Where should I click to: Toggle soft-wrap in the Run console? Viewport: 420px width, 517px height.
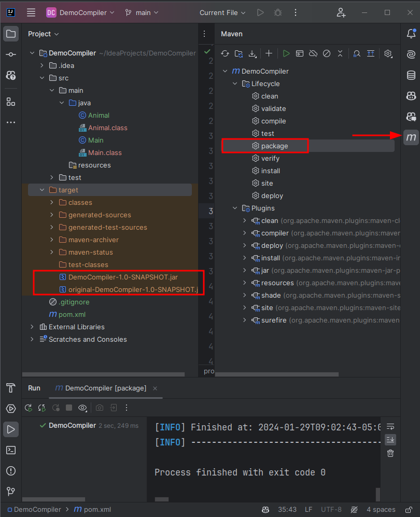[390, 426]
